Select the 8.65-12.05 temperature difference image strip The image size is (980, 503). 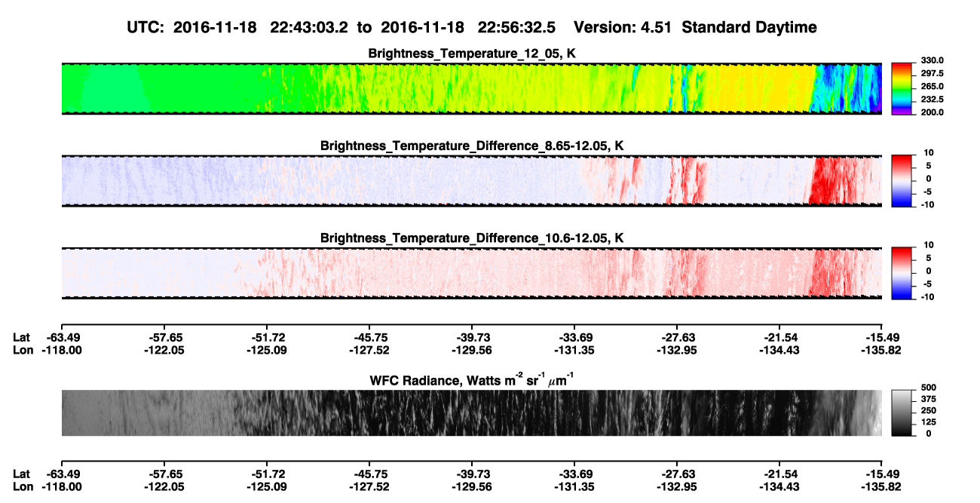(471, 180)
